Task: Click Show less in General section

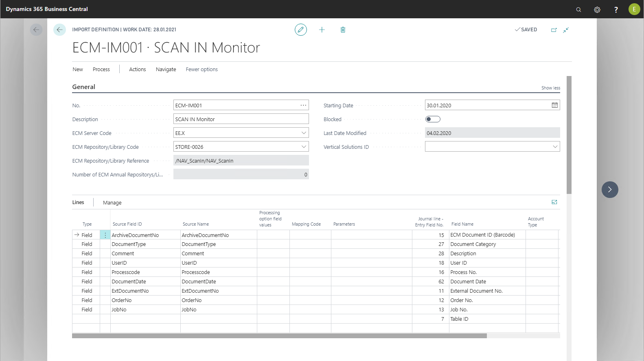Action: pos(550,88)
